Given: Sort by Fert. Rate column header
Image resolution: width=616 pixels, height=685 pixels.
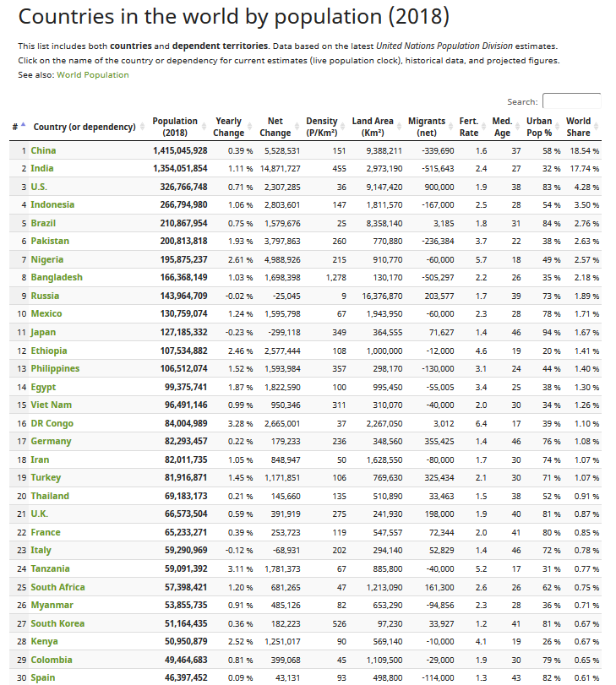Looking at the screenshot, I should [x=472, y=127].
